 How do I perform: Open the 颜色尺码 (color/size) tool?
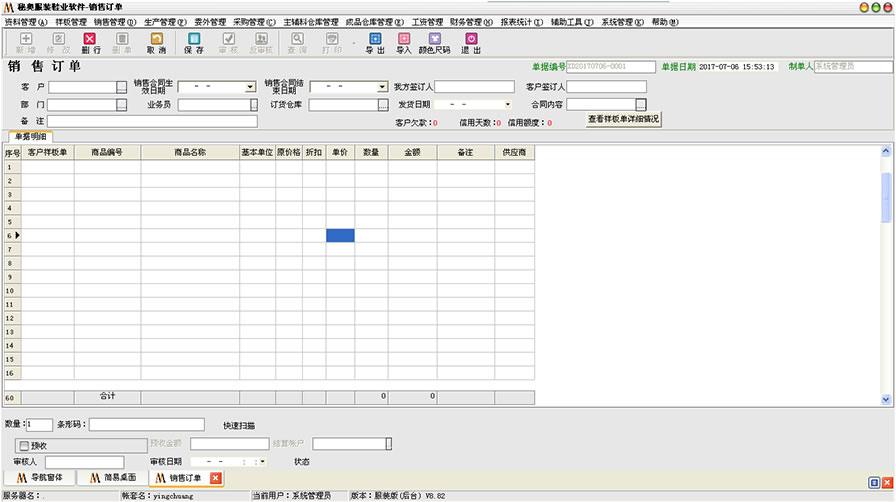434,43
